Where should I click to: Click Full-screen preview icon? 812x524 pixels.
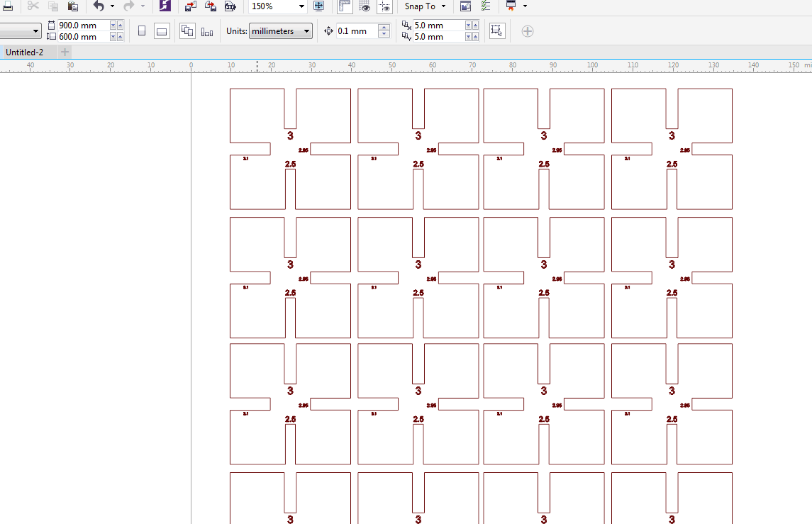pyautogui.click(x=319, y=6)
